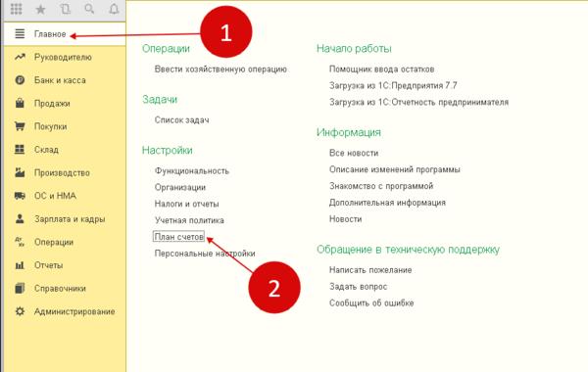Viewport: 588px width, 372px height.
Task: Click the shopping bag icon beside Продажи
Action: click(20, 103)
